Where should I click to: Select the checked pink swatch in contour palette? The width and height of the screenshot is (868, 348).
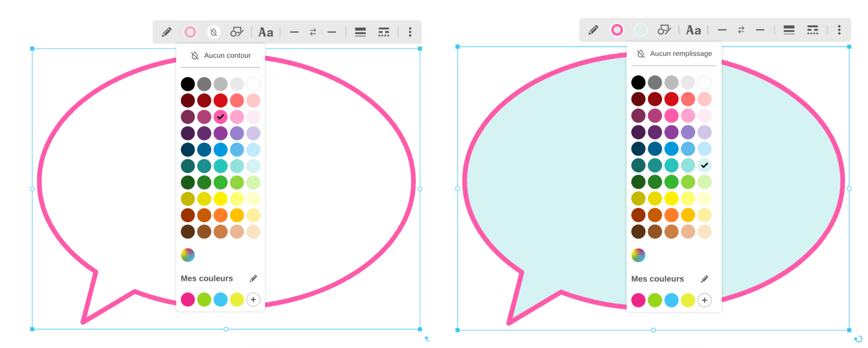pyautogui.click(x=221, y=117)
